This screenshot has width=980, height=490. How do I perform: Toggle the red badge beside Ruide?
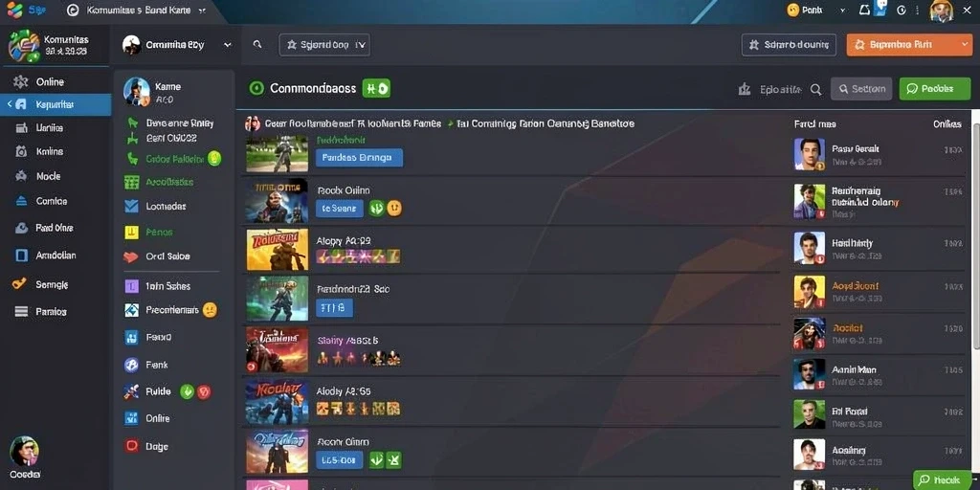click(x=204, y=391)
